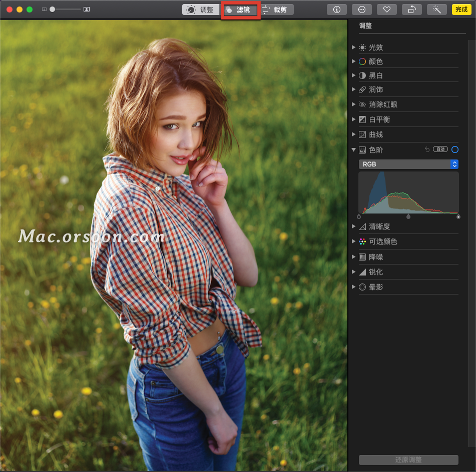
Task: Click the small zoom-out image icon
Action: [44, 9]
